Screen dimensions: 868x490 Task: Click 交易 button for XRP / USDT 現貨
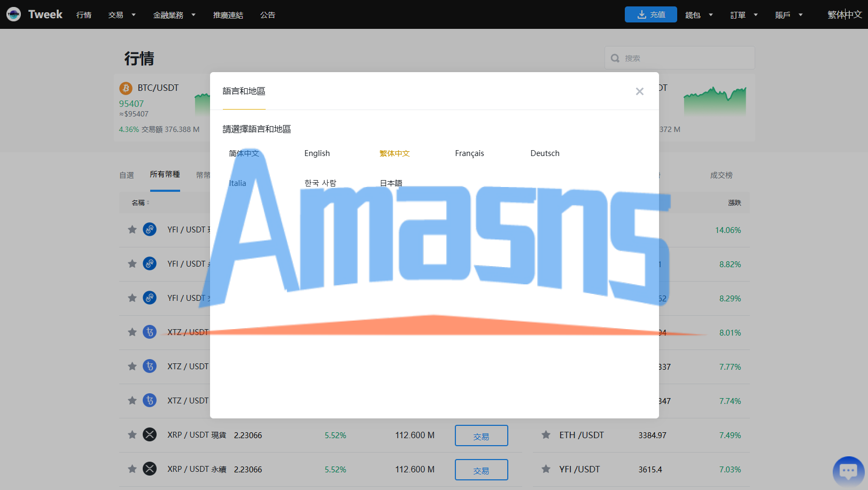481,435
